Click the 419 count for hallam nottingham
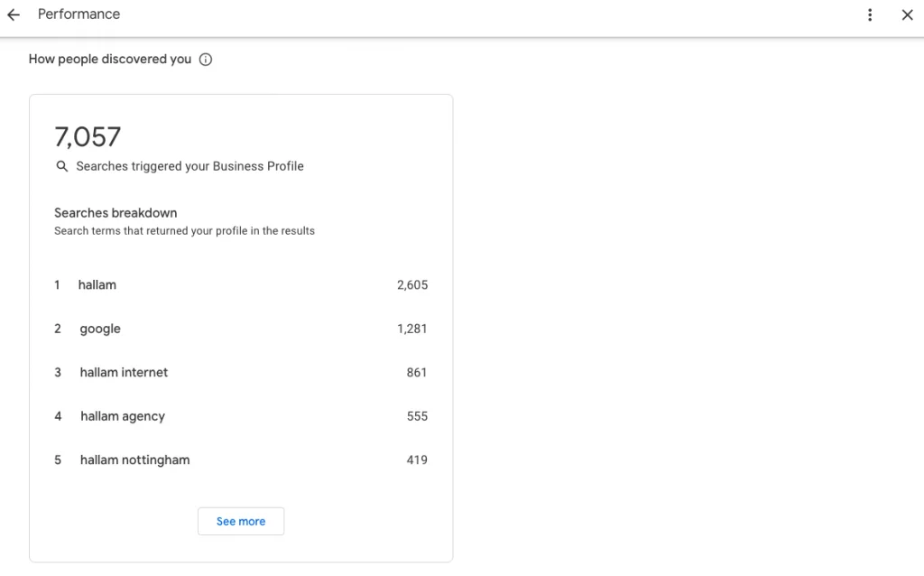The width and height of the screenshot is (924, 576). [417, 460]
